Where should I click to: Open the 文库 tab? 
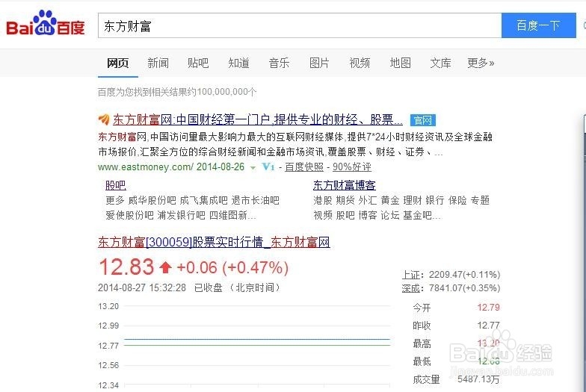[441, 63]
